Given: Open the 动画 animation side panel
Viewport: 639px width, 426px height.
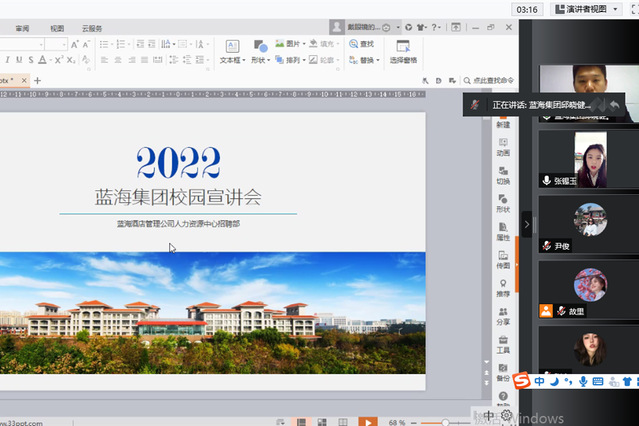Looking at the screenshot, I should [x=503, y=148].
